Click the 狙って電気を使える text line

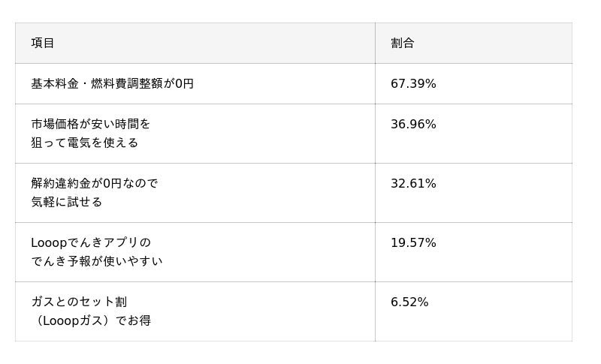tap(84, 143)
